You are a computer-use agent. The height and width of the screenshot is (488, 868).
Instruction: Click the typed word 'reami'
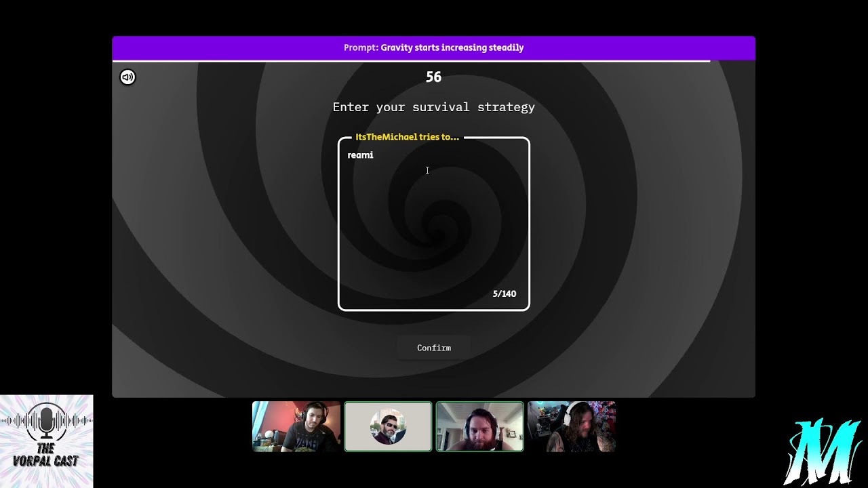[x=360, y=155]
